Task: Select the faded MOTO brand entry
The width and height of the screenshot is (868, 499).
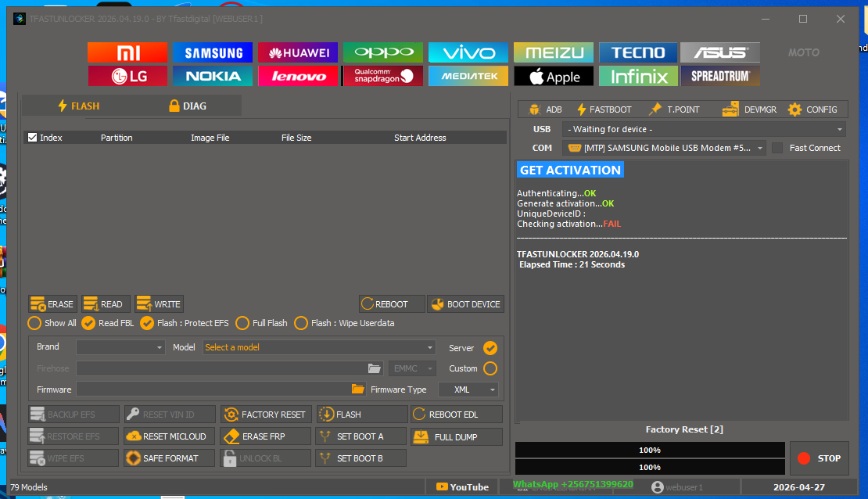Action: click(804, 52)
